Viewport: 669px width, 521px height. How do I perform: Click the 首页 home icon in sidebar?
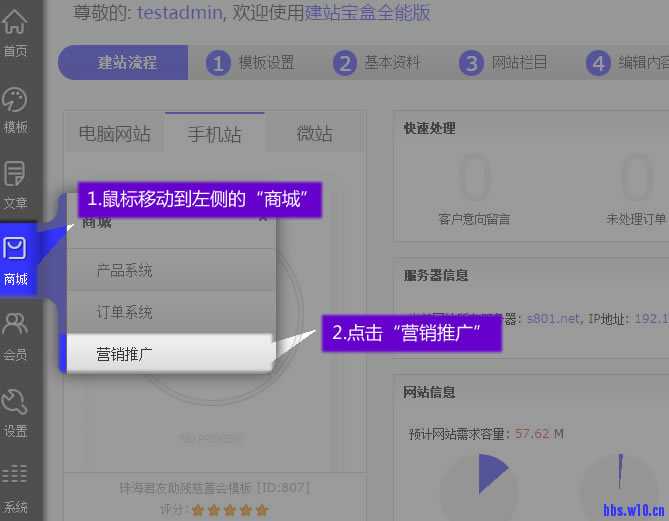coord(16,24)
